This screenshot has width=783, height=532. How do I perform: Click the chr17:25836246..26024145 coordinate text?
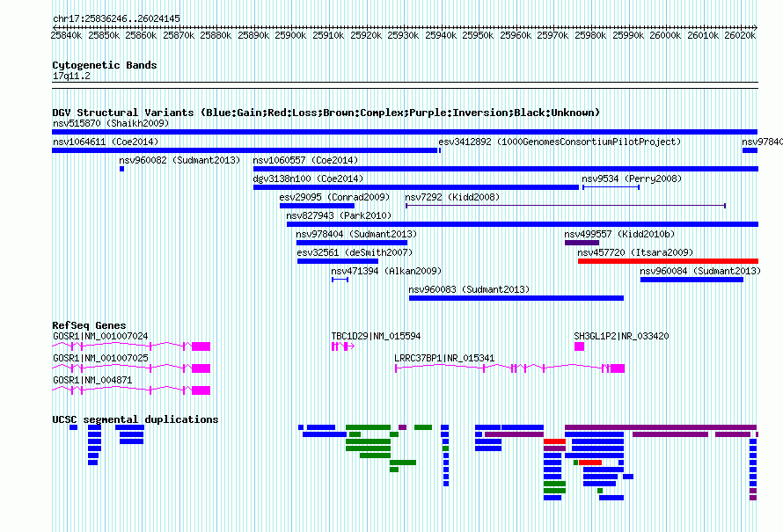[x=116, y=19]
